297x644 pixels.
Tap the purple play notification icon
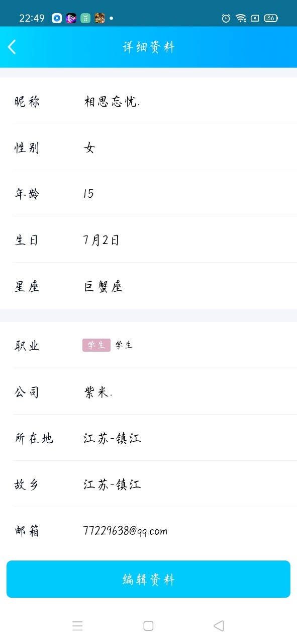(71, 18)
